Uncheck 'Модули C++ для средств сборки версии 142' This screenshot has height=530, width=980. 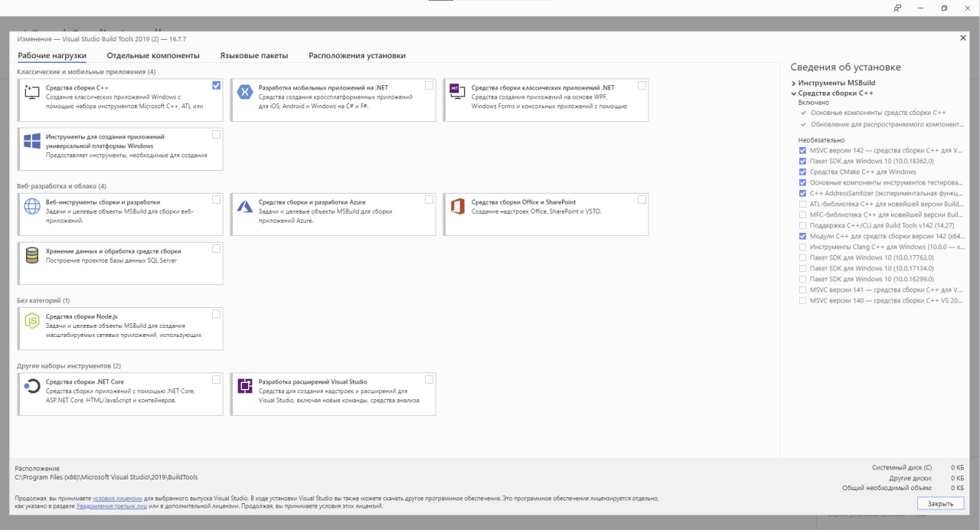(x=802, y=236)
